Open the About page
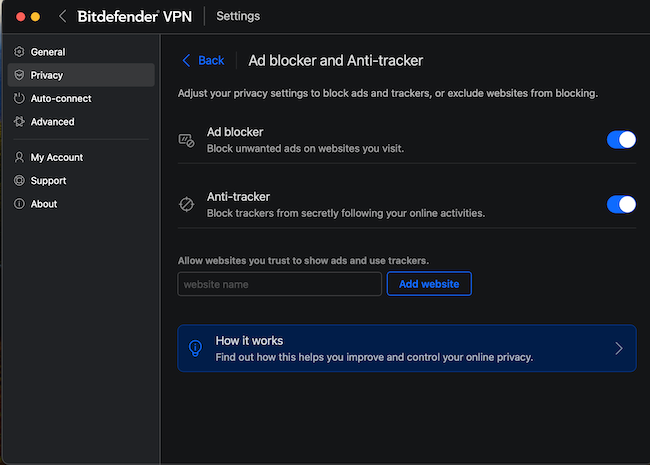Viewport: 650px width, 465px height. [81, 203]
